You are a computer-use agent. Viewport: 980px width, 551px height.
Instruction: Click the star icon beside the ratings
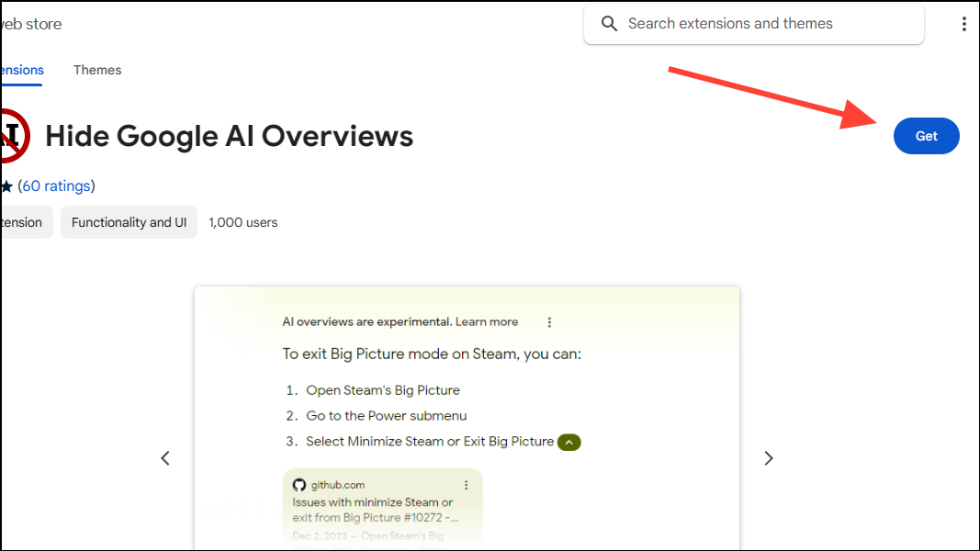pos(6,186)
